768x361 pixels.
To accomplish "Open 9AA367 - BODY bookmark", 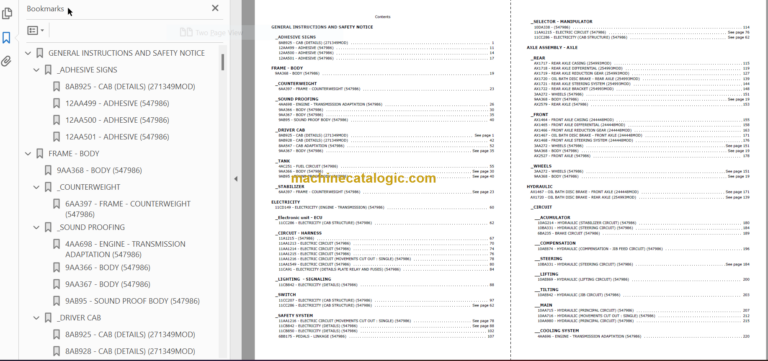I will (x=108, y=284).
